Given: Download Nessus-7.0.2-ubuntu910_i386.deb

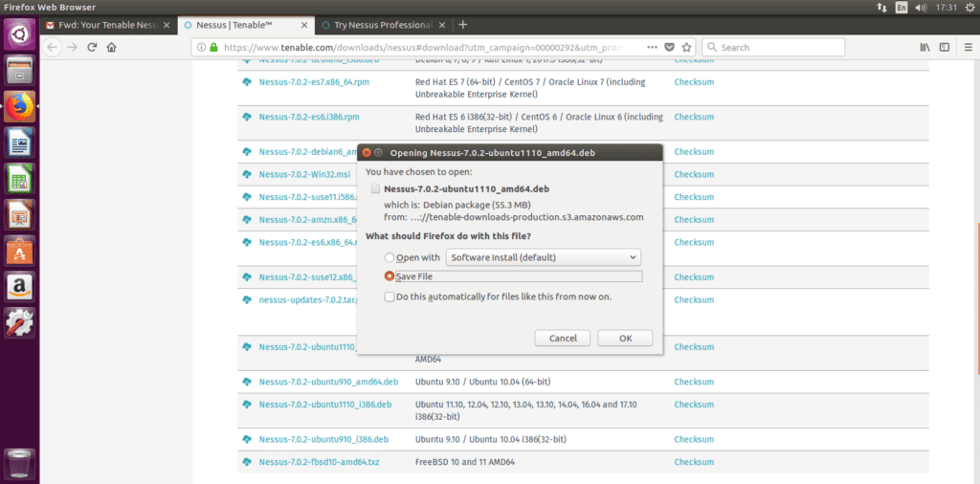Looking at the screenshot, I should [x=323, y=439].
